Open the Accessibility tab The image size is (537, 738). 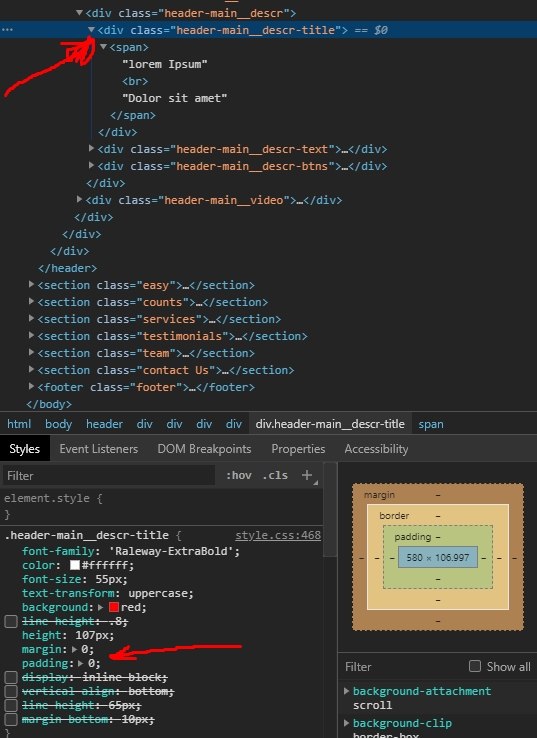pyautogui.click(x=376, y=449)
